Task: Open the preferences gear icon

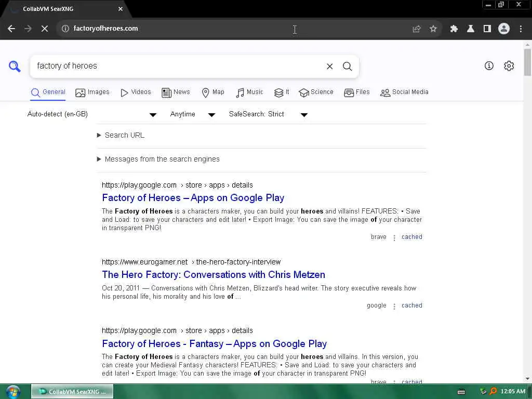Action: tap(509, 66)
